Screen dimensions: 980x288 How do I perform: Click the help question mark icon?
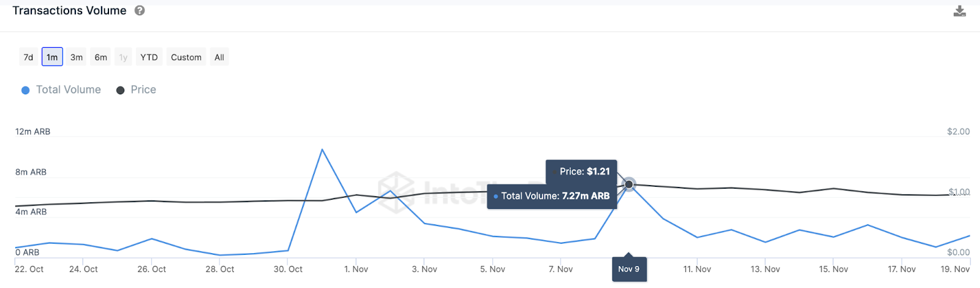click(x=140, y=10)
